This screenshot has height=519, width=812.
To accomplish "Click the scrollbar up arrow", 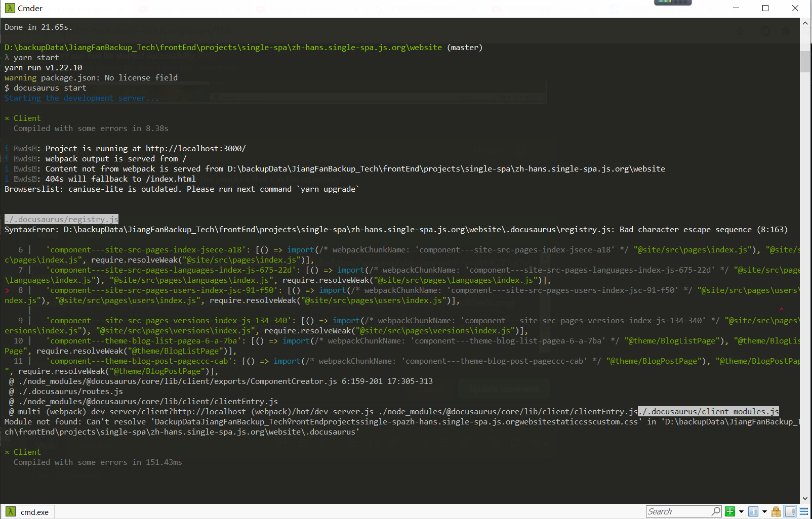I will [805, 23].
